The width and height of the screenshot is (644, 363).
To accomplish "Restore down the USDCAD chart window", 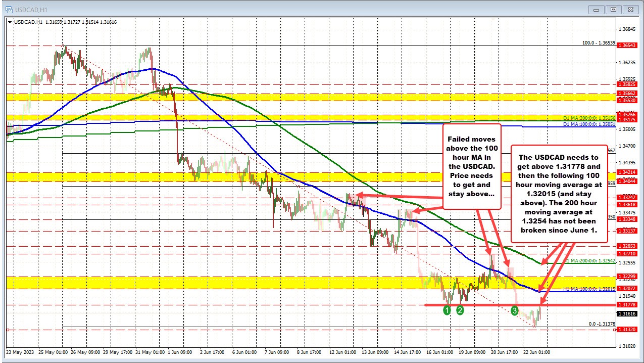I will pos(614,9).
